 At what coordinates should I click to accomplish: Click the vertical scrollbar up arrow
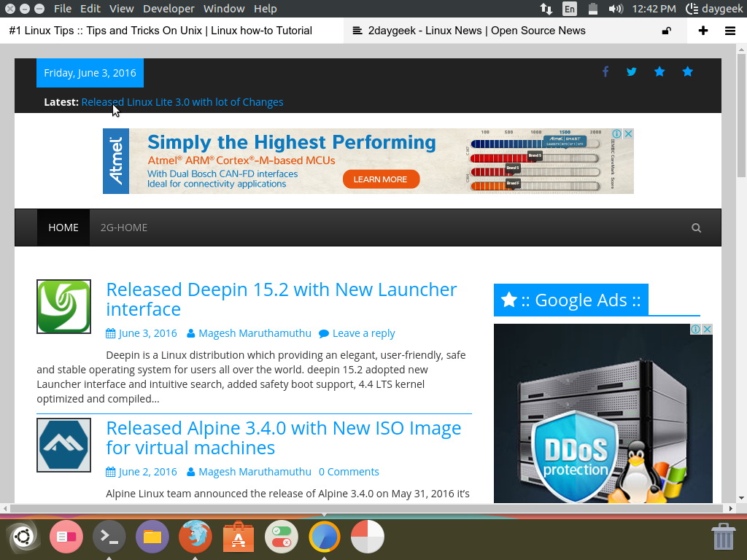(x=741, y=49)
